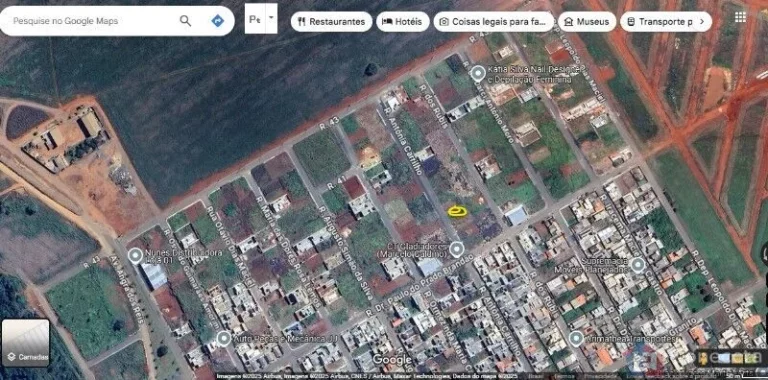
Task: Click the Supremacia Móveis Planejados pin
Action: pos(637,265)
